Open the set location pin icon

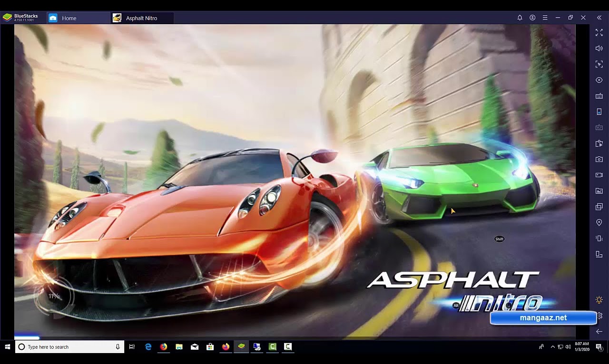[599, 222]
